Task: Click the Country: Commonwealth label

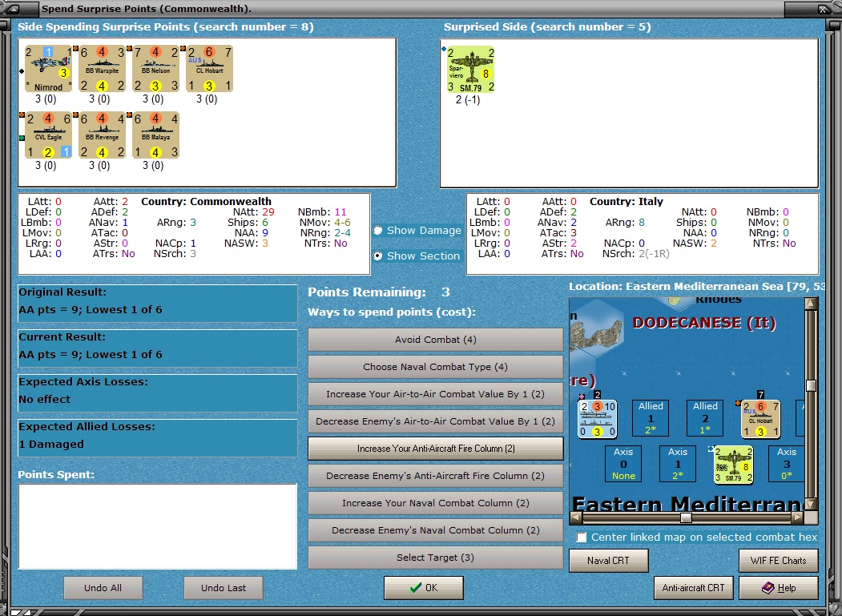Action: point(206,201)
